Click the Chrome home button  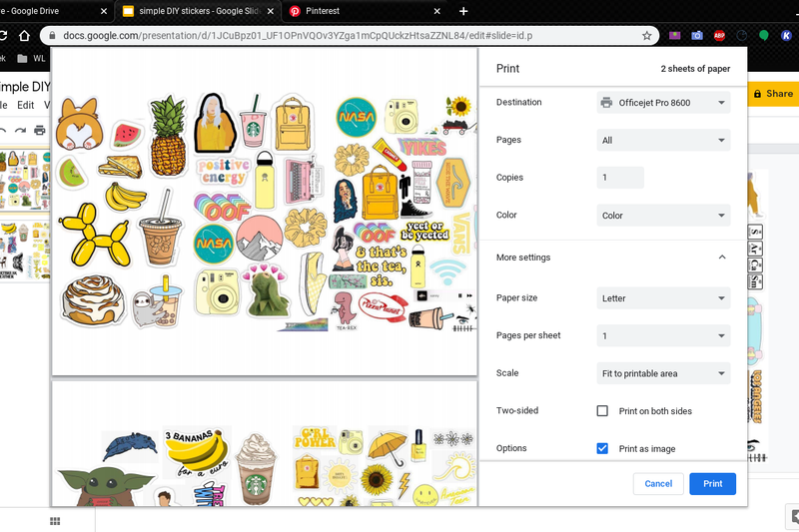pos(24,36)
